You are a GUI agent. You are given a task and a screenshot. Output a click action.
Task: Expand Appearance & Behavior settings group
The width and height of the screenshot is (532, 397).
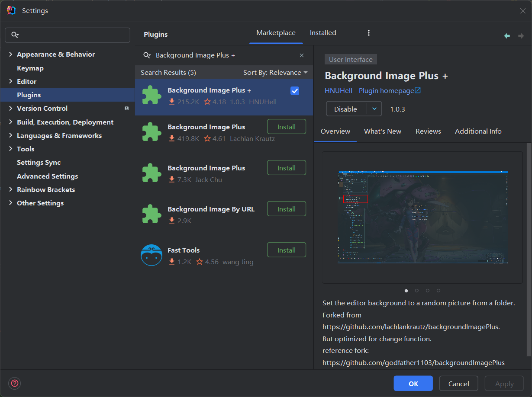coord(10,54)
